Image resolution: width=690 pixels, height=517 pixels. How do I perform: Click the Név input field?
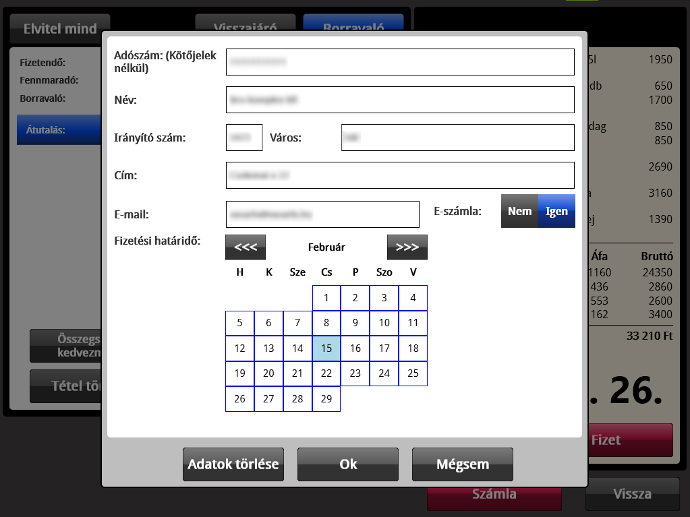[400, 100]
